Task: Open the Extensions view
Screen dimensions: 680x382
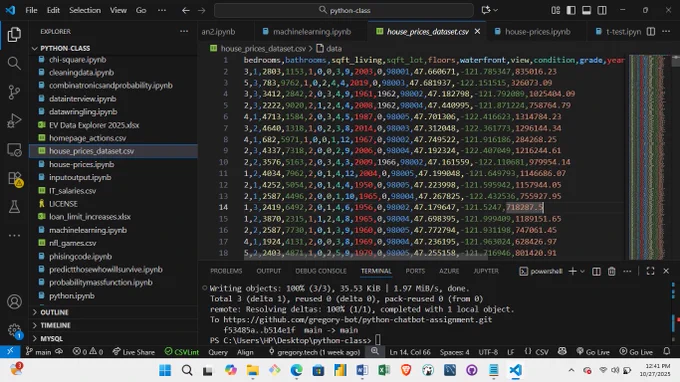Action: tap(14, 178)
